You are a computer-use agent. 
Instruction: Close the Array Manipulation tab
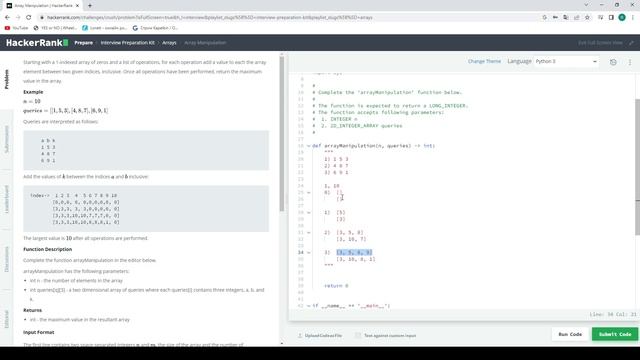[x=78, y=6]
